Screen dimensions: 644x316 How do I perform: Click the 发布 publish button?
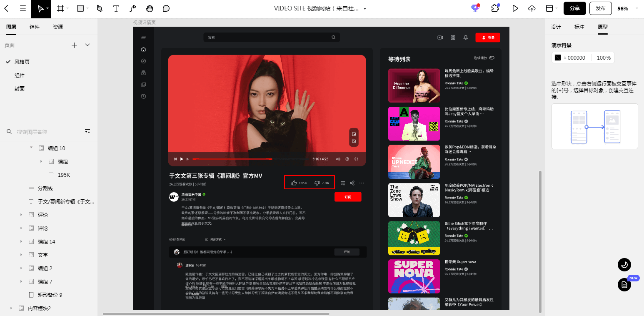pos(601,8)
